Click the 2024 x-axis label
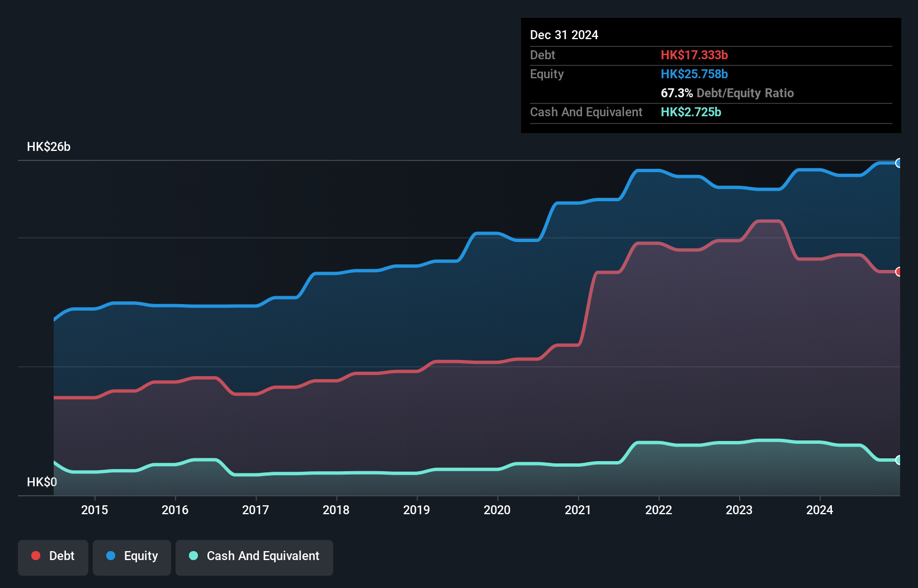The width and height of the screenshot is (918, 588). [820, 510]
